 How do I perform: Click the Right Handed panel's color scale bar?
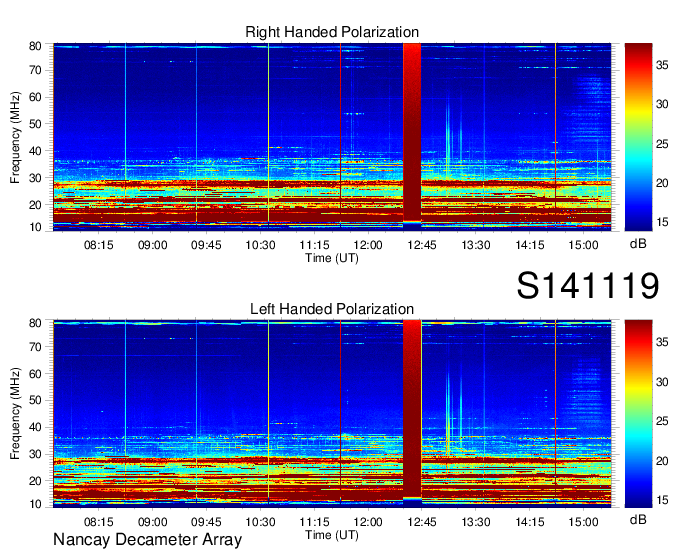click(638, 137)
